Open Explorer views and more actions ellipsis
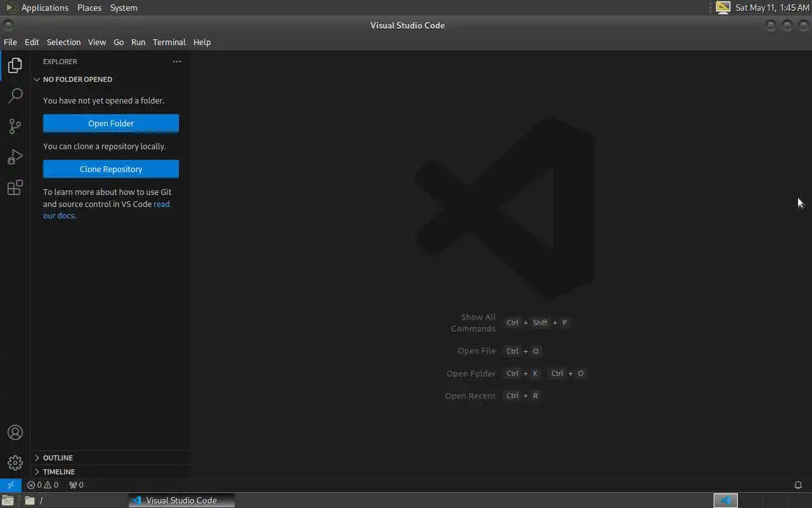 tap(177, 62)
